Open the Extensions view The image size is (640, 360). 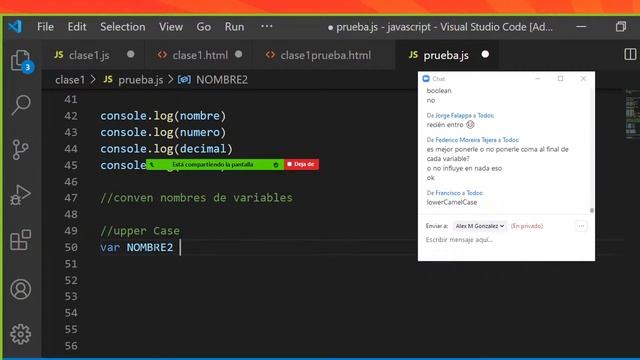click(20, 240)
